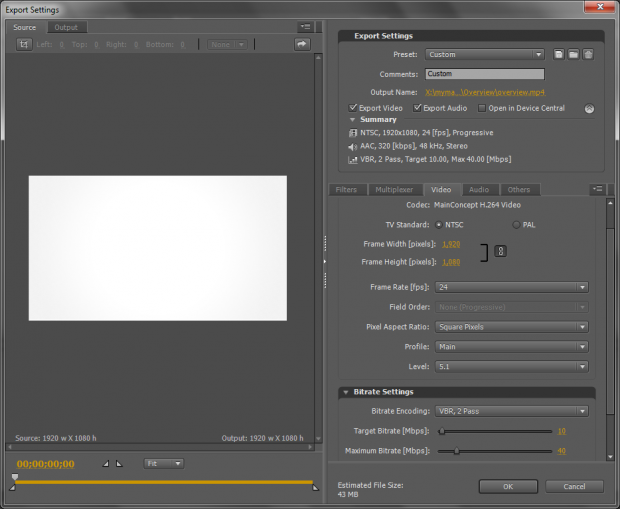The width and height of the screenshot is (620, 509).
Task: Select the crop tool icon
Action: point(23,44)
